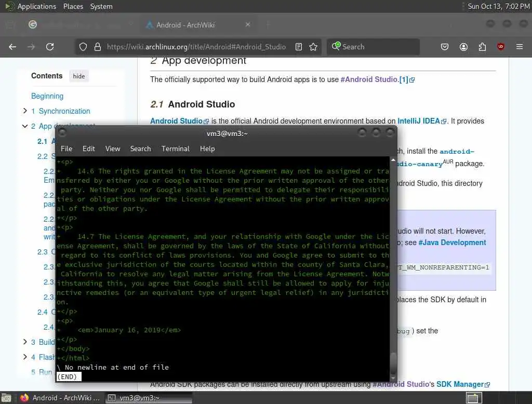Screen dimensions: 532x404
Task: Expand section 3 Build in Contents
Action: click(25, 342)
